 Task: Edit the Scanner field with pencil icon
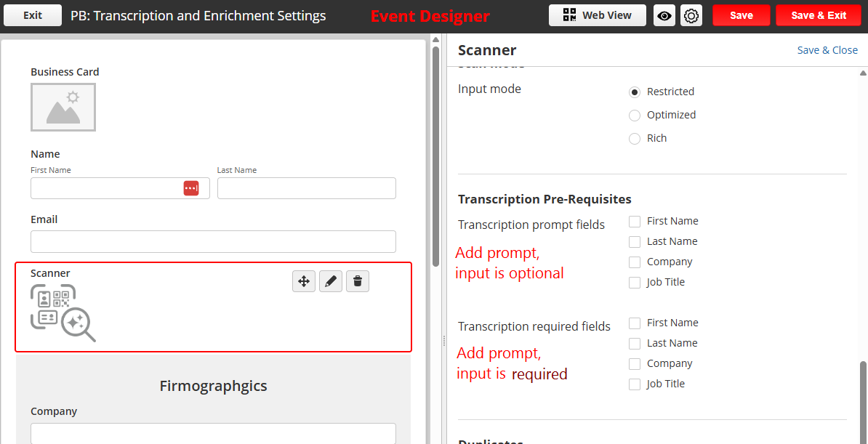click(331, 281)
